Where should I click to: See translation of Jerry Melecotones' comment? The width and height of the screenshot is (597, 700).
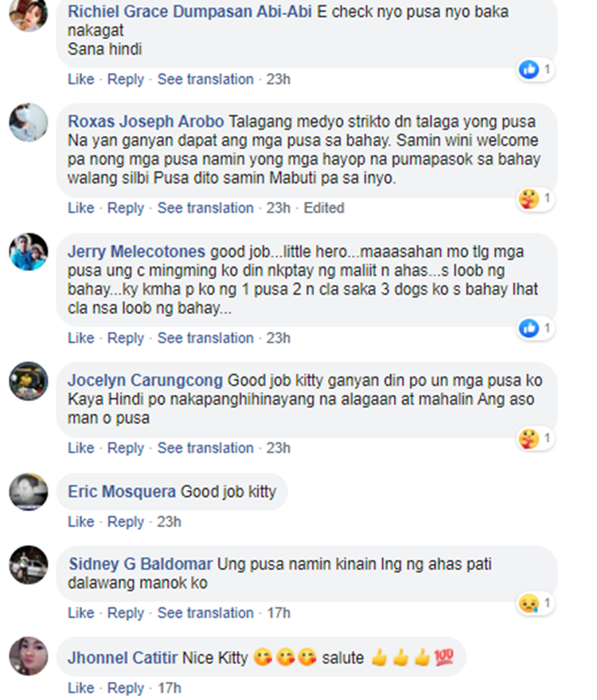[205, 338]
